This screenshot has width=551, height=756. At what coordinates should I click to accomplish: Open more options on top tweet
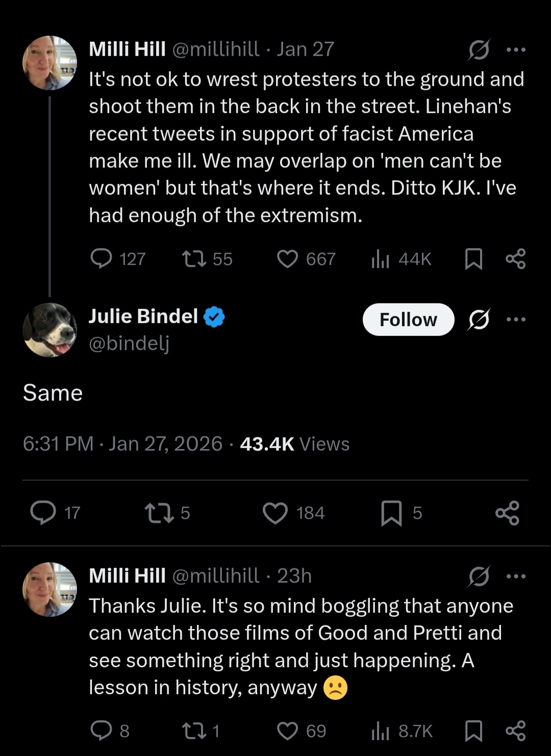pos(516,49)
